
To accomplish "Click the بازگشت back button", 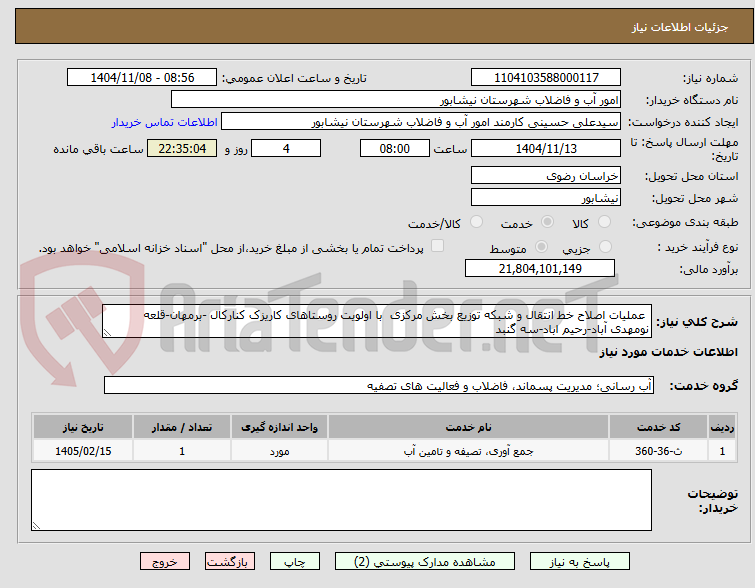I will tap(230, 562).
